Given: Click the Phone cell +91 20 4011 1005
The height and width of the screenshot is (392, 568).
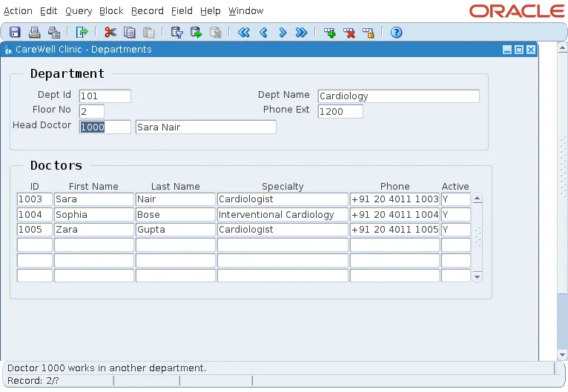Looking at the screenshot, I should click(394, 230).
